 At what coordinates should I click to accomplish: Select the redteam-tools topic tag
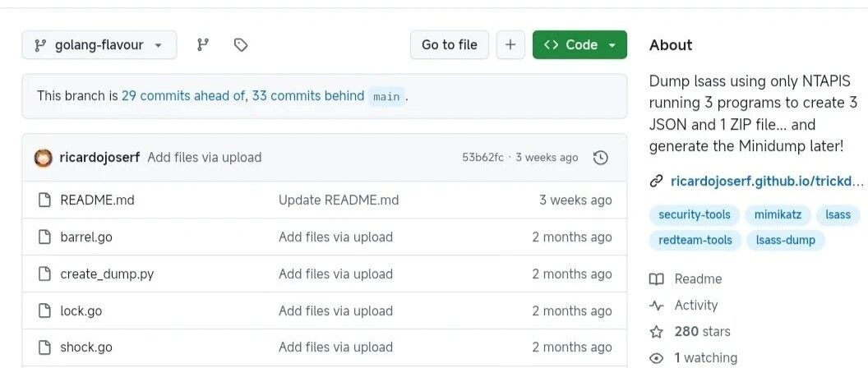click(x=695, y=240)
